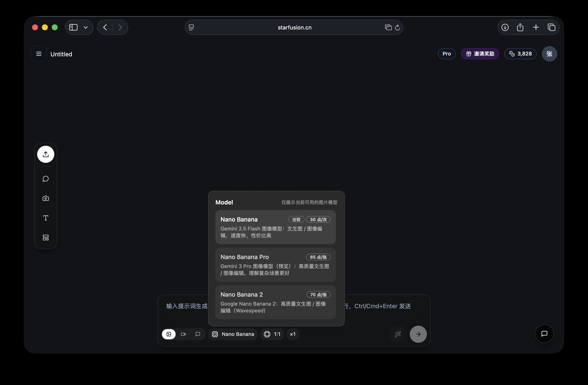Click the Pro plan badge

click(x=446, y=54)
